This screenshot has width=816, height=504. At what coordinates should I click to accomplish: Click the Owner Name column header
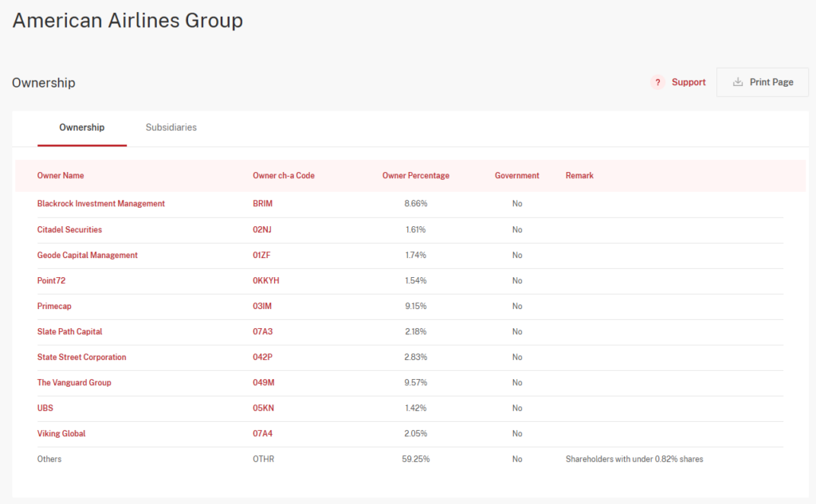tap(61, 175)
